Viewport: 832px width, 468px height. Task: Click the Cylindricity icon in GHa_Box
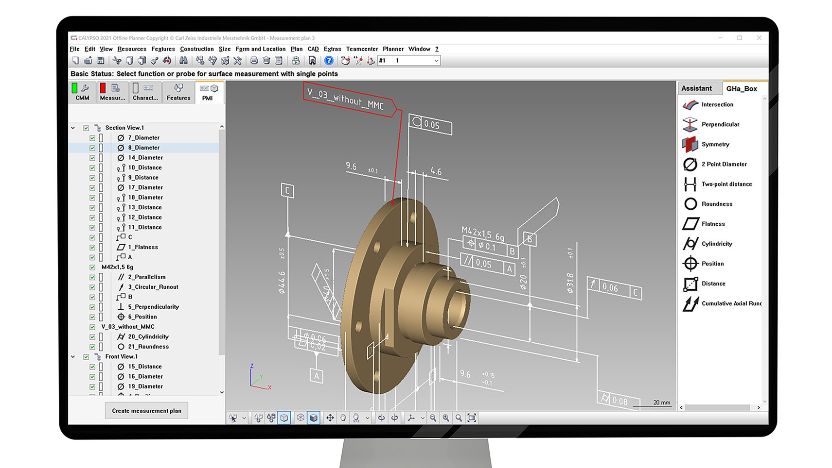[x=689, y=244]
